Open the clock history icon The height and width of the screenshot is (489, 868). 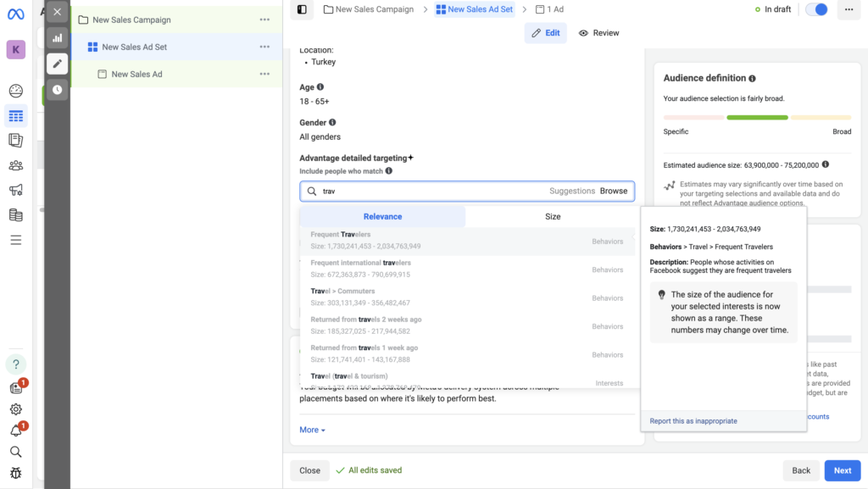click(57, 89)
